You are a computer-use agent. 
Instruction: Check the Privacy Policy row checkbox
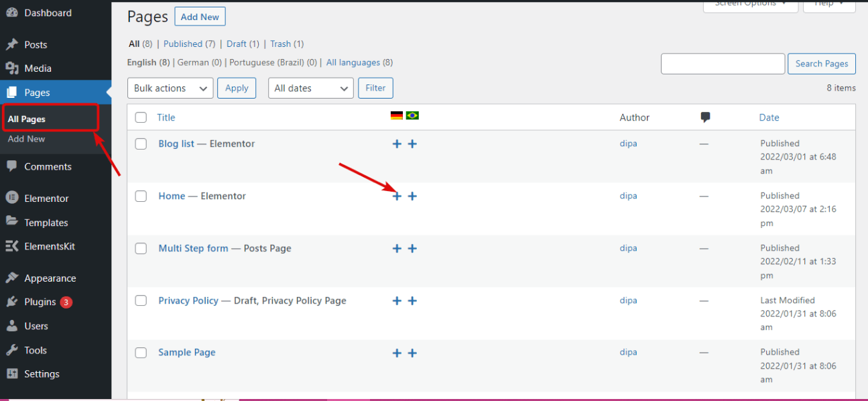[x=141, y=300]
